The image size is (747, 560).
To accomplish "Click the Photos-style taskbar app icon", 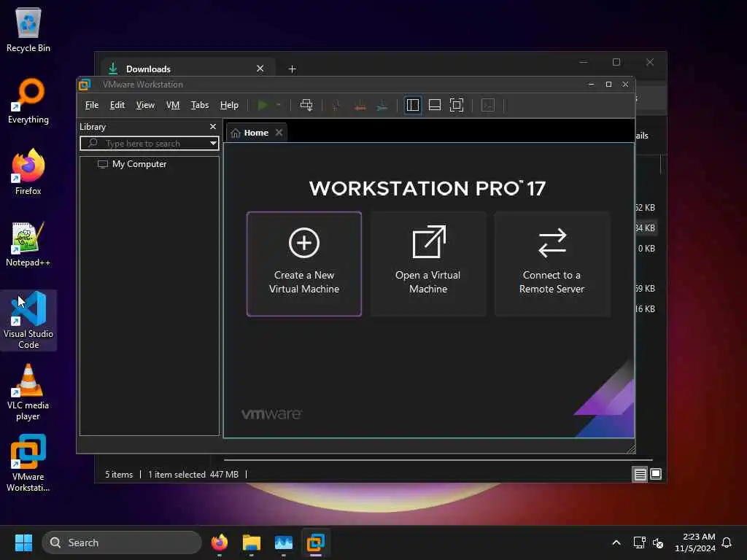I will click(x=284, y=542).
